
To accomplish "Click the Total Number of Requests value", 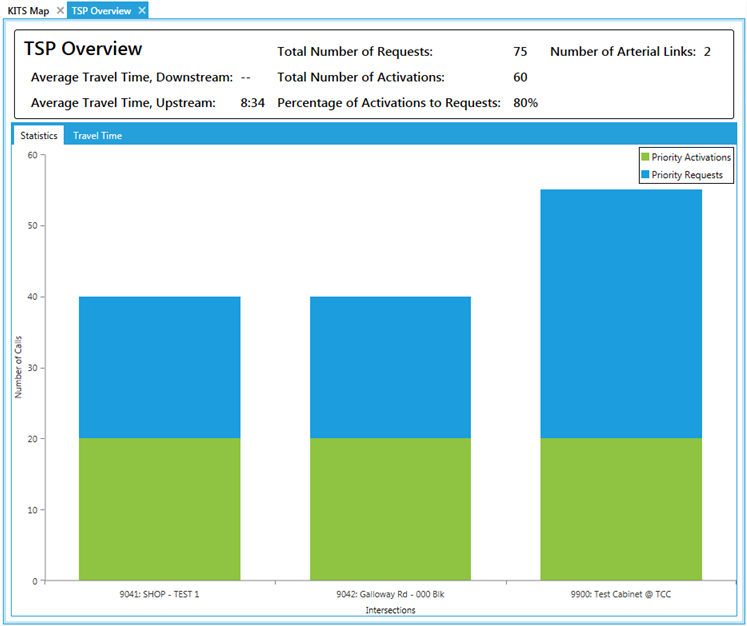I will tap(520, 51).
